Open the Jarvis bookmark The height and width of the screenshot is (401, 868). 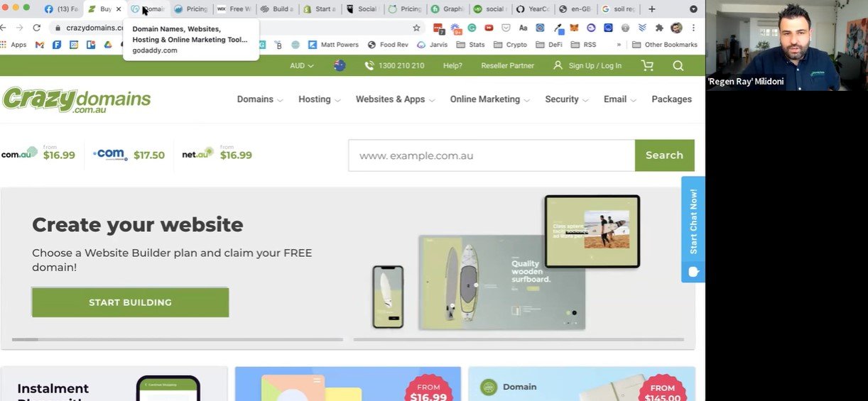pyautogui.click(x=433, y=45)
